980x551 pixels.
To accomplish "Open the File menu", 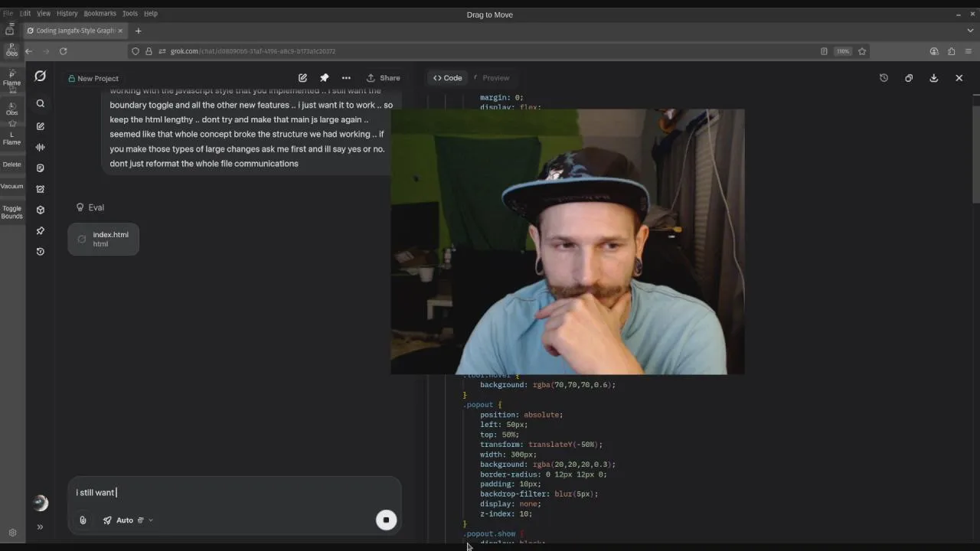I will pos(8,13).
